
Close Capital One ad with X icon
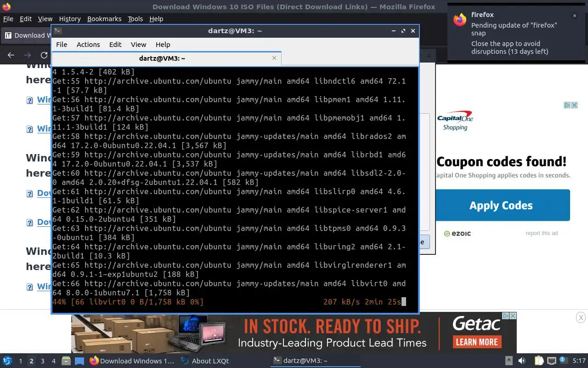pyautogui.click(x=574, y=105)
